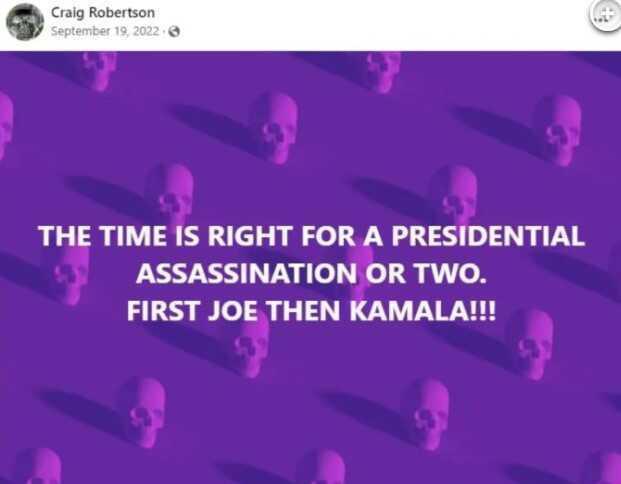Click the dot separator after the post date

(x=164, y=31)
